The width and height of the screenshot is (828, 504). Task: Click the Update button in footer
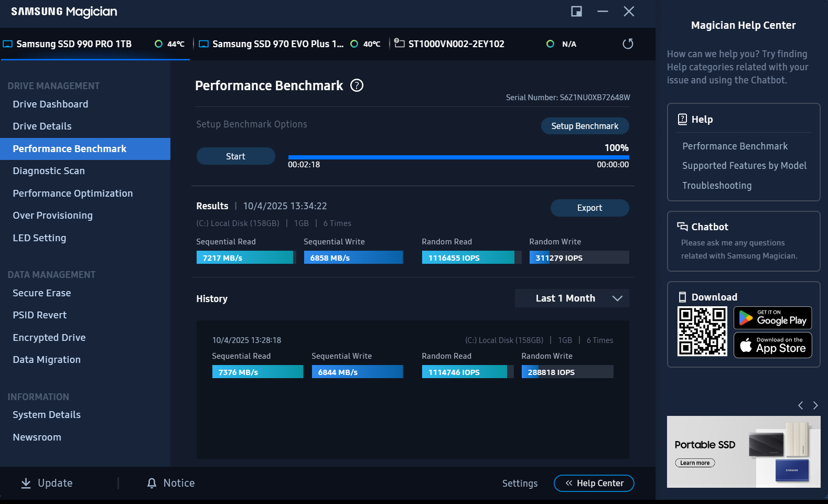pyautogui.click(x=47, y=483)
